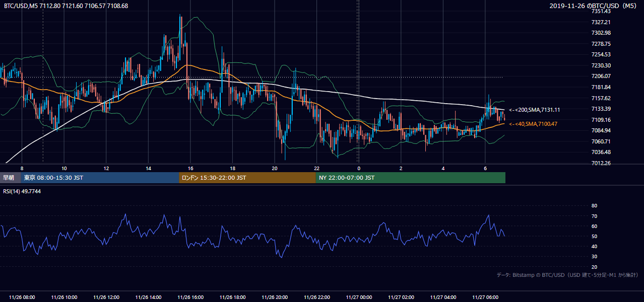Click the RSI axis level 80
The image size is (644, 302).
(594, 206)
